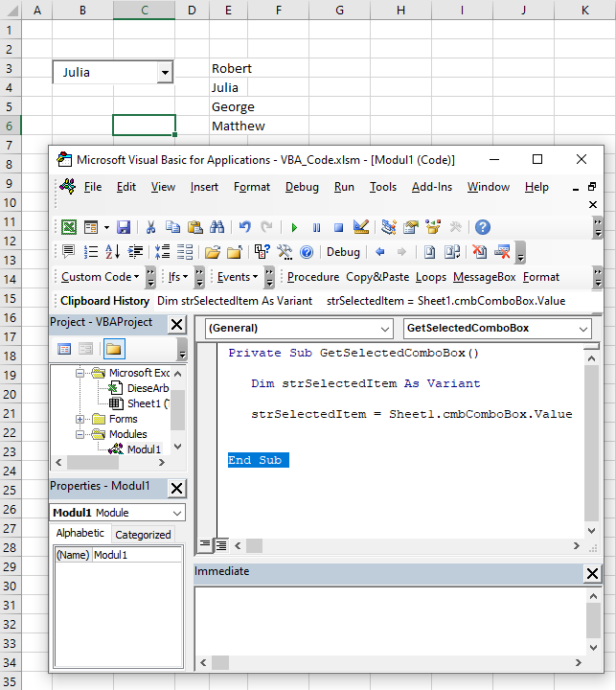The image size is (616, 690).
Task: Click the Copy&Paste toolbar button
Action: click(377, 277)
